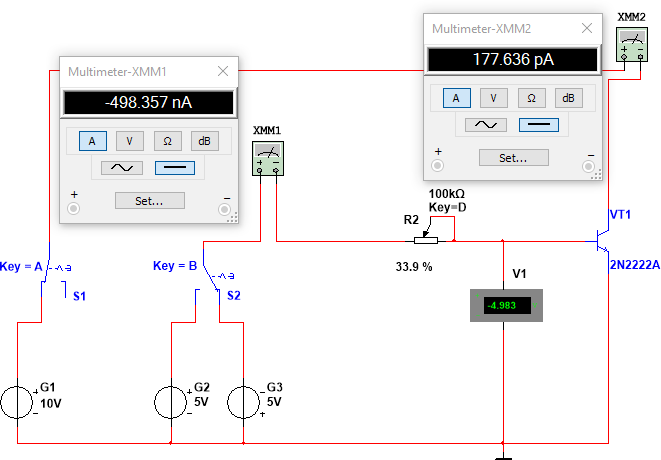Select voltmeter mode V in Multimeter-XMM1
Image resolution: width=661 pixels, height=460 pixels.
tap(130, 141)
